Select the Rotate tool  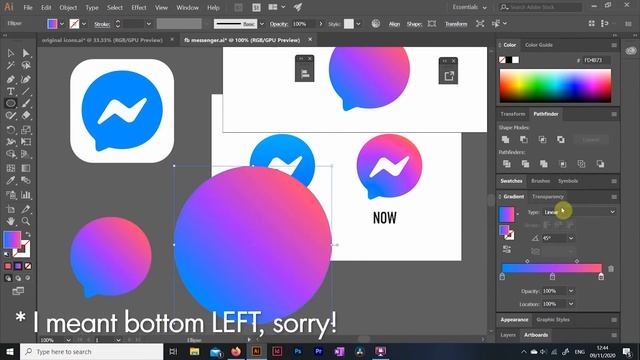[11, 130]
